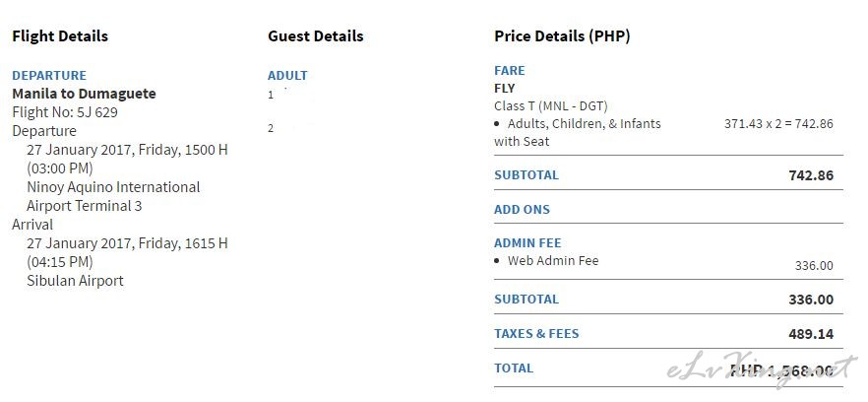Click the Web Admin Fee bullet item
The image size is (868, 402).
click(547, 260)
